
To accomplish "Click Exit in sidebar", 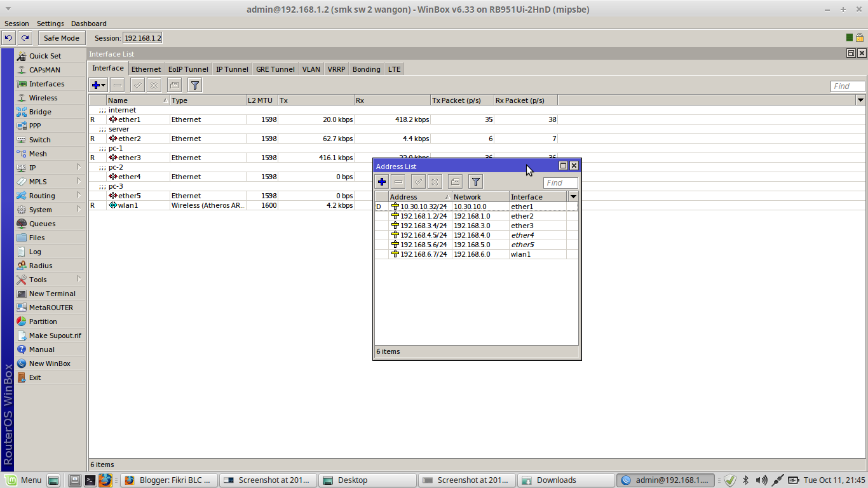I will [50, 377].
